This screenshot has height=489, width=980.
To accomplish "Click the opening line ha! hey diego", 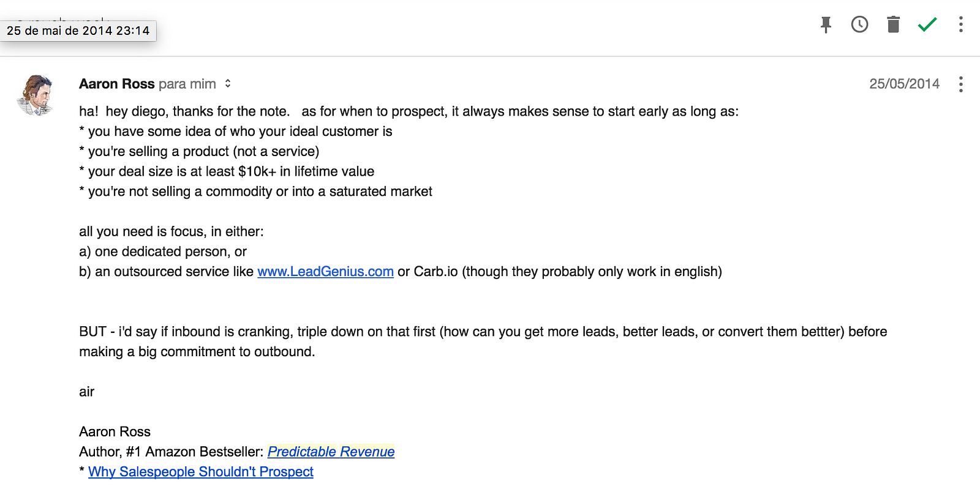I will pos(409,111).
